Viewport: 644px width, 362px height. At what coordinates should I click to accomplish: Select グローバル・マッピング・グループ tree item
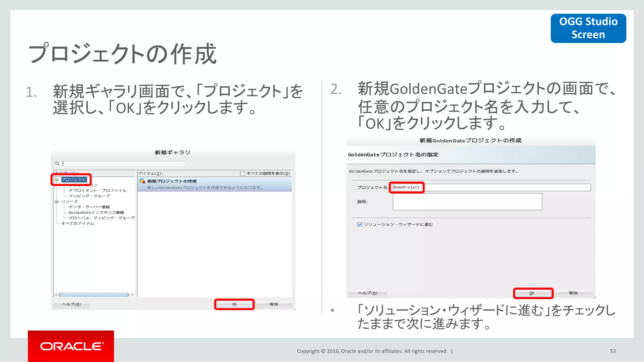tap(102, 218)
